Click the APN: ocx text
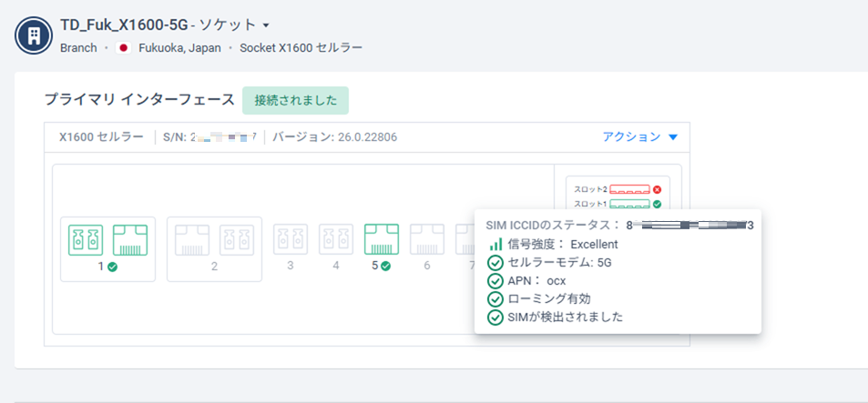 [536, 281]
